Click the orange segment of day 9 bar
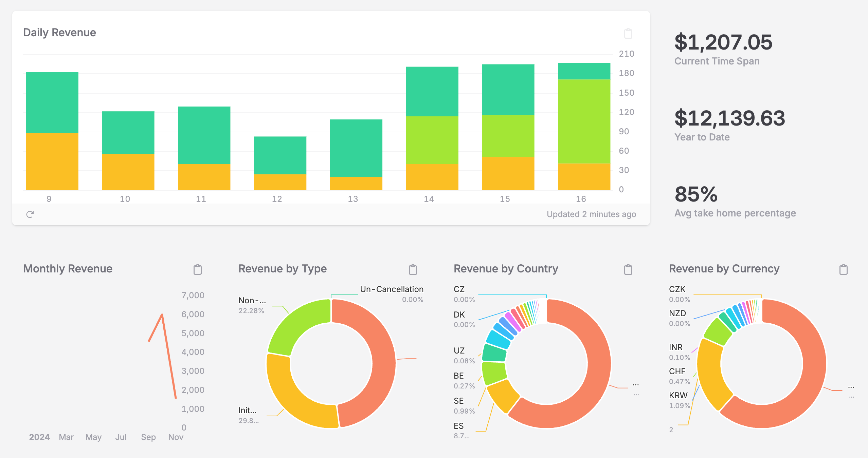This screenshot has height=458, width=868. click(x=52, y=161)
